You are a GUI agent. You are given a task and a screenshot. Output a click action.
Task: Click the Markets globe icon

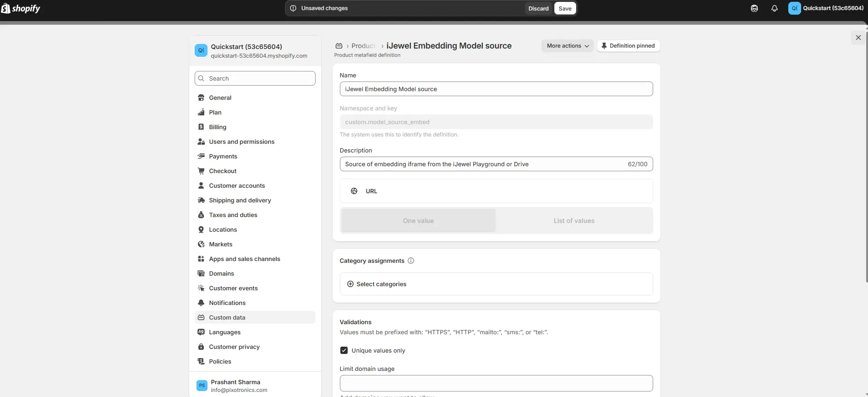[201, 244]
